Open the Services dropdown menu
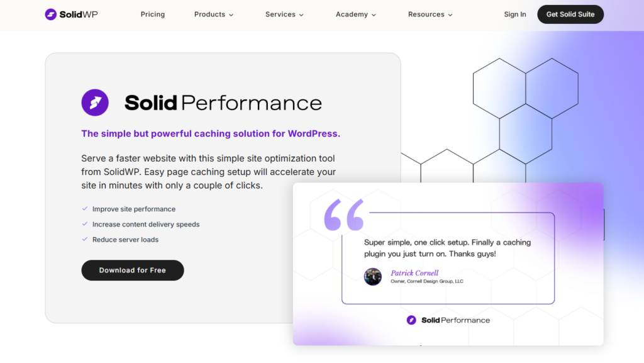Image resolution: width=644 pixels, height=363 pixels. (x=284, y=14)
